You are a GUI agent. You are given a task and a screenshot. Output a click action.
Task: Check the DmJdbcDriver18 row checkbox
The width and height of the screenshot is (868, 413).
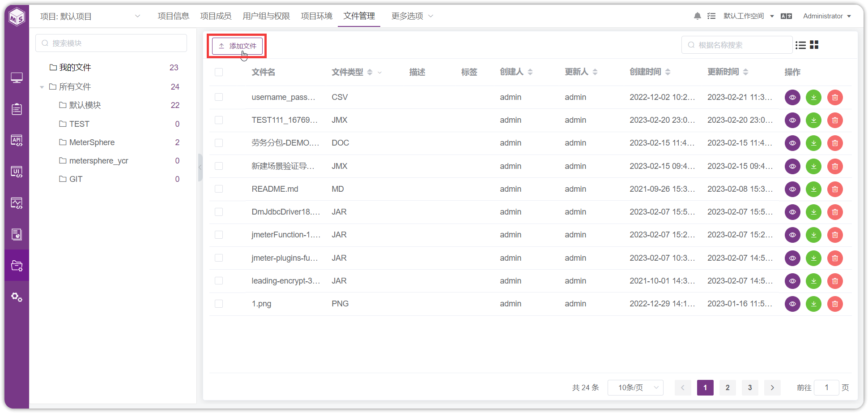[x=219, y=212]
